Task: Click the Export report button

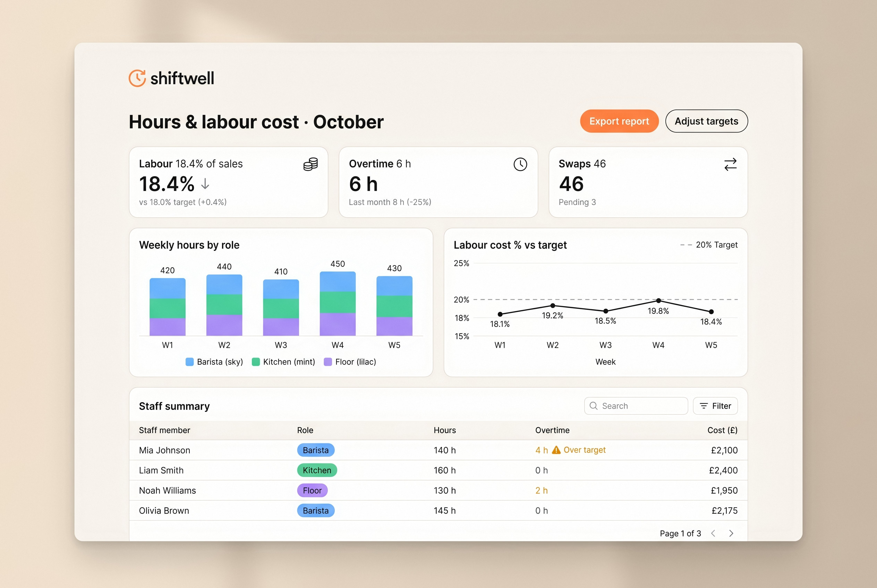Action: [619, 121]
